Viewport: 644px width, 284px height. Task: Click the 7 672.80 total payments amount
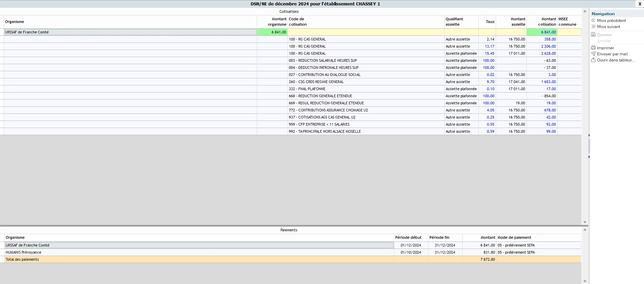(x=479, y=259)
